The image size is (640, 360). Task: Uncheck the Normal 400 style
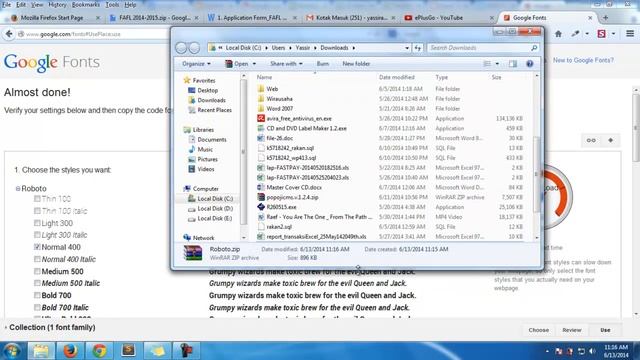tap(37, 247)
